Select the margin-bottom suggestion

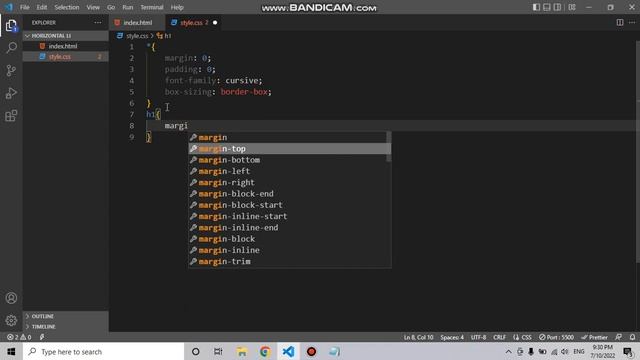pos(287,160)
